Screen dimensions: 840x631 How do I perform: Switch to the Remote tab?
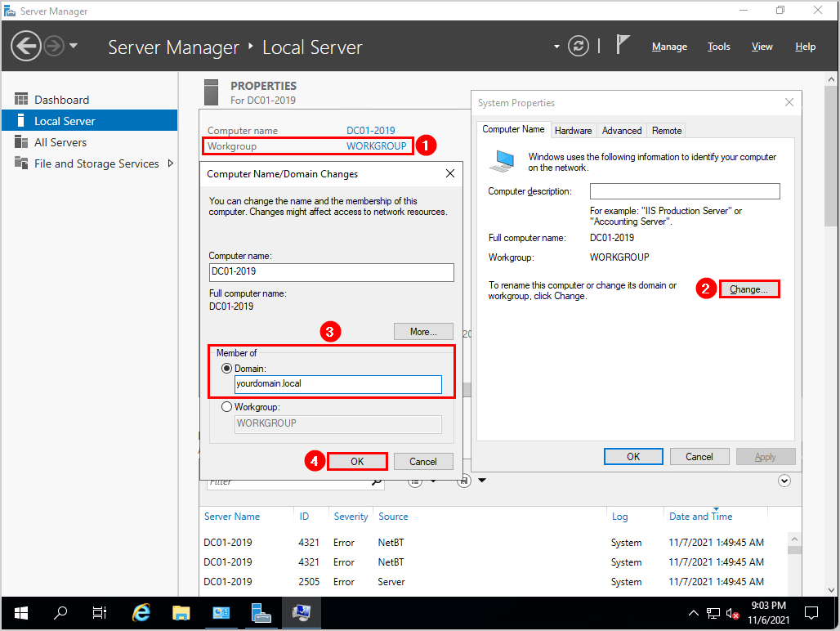pyautogui.click(x=667, y=131)
